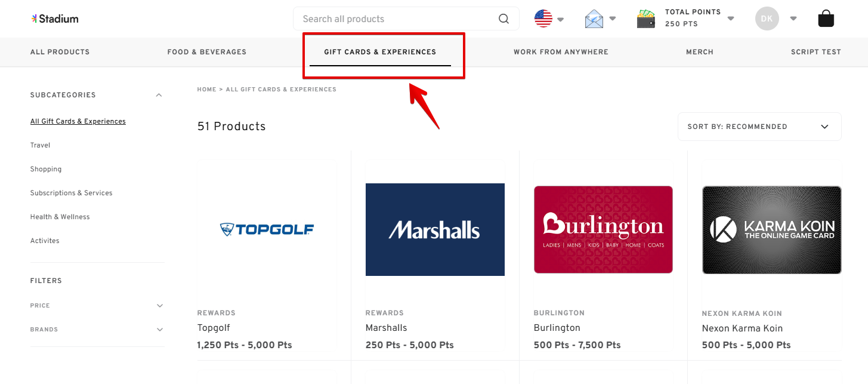This screenshot has height=384, width=868.
Task: Expand the Price filter
Action: tap(159, 306)
